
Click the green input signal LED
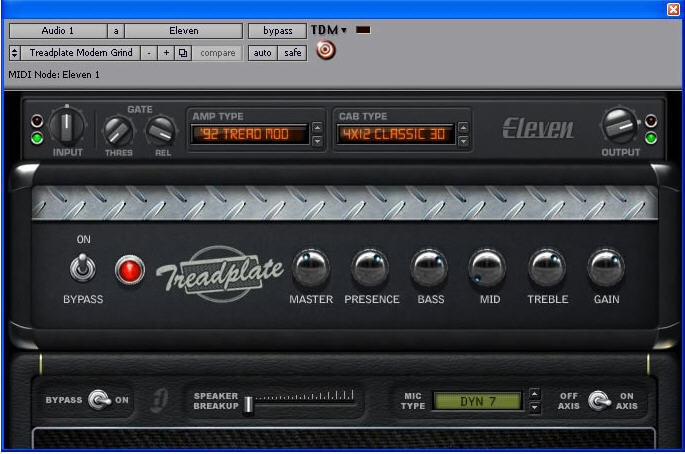(37, 139)
